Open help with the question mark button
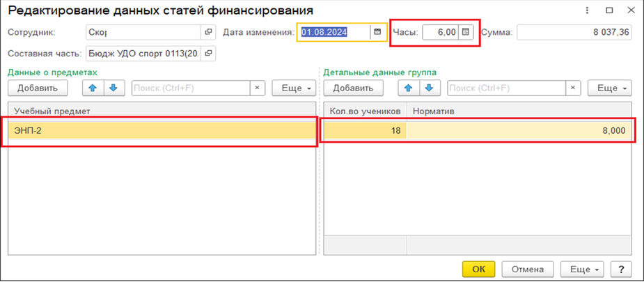The image size is (644, 282). click(x=621, y=269)
